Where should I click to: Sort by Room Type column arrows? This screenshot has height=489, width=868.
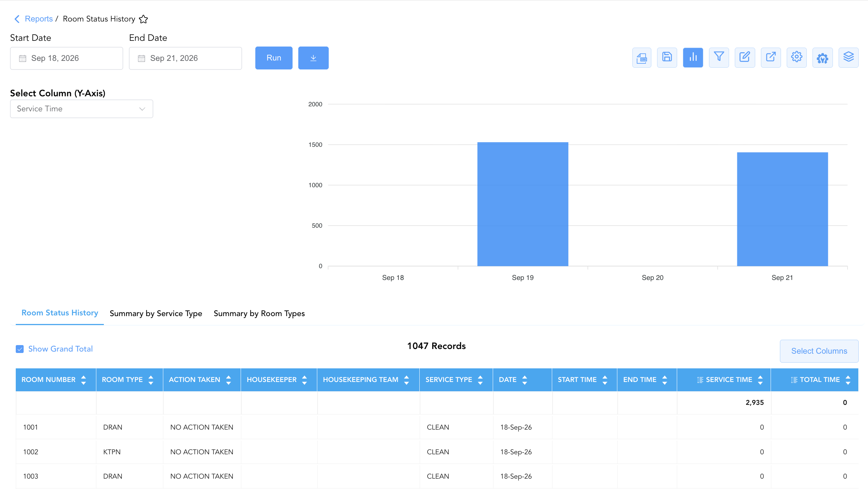[x=151, y=380]
